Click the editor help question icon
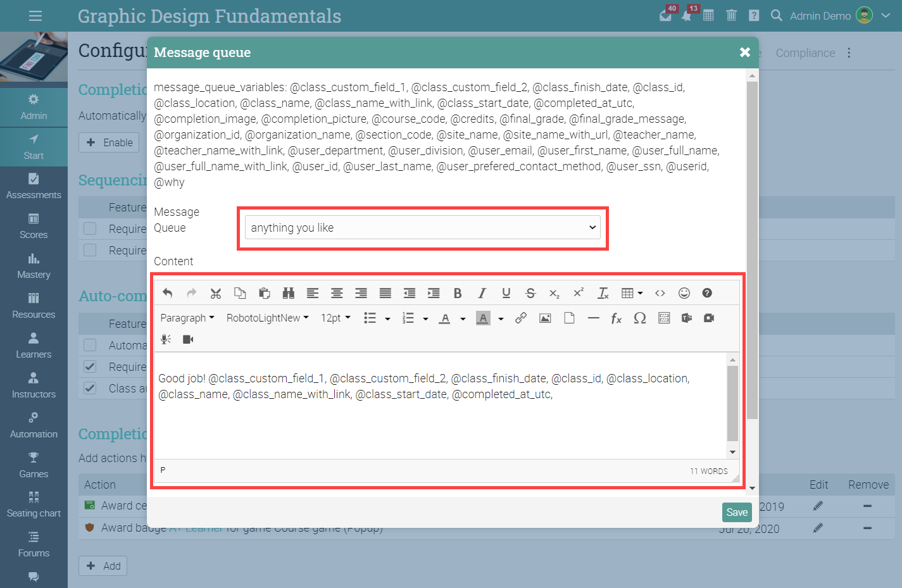This screenshot has width=902, height=588. [x=707, y=293]
